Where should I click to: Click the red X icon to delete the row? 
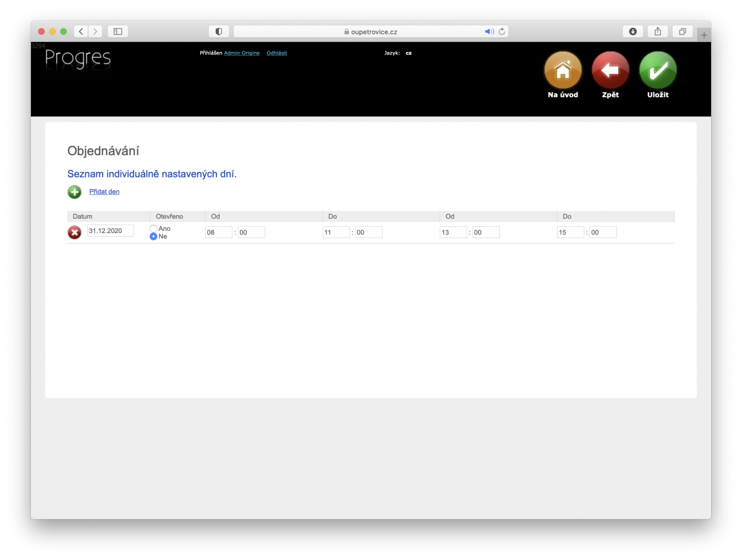(x=74, y=232)
